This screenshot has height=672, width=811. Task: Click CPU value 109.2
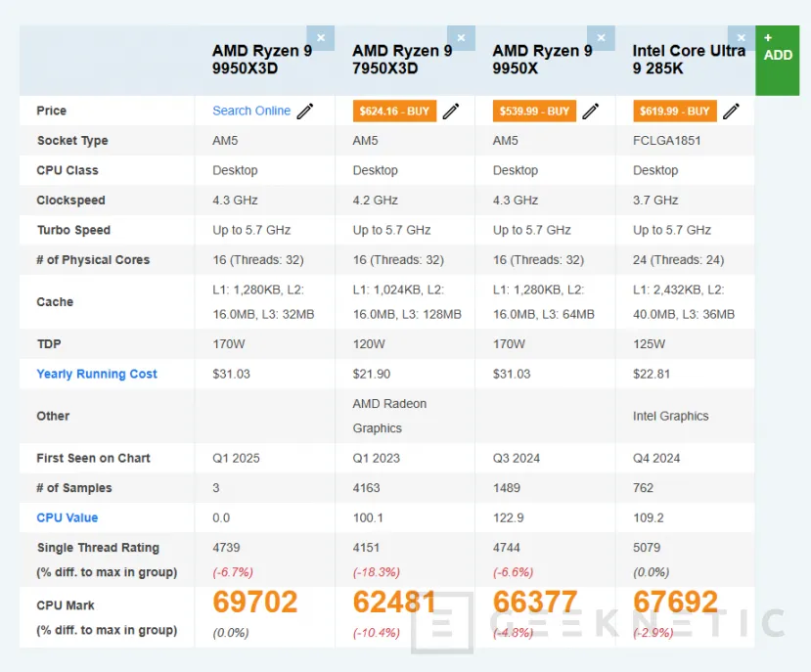point(648,517)
